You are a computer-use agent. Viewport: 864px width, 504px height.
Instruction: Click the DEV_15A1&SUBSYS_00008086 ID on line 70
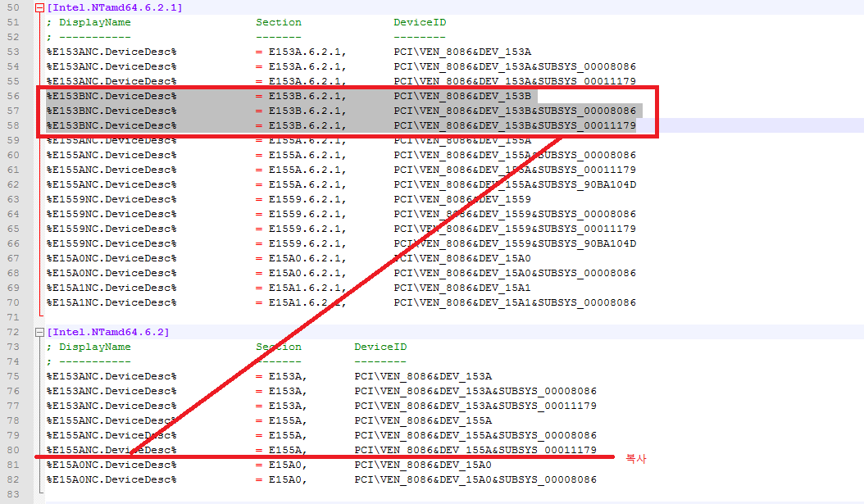(515, 303)
